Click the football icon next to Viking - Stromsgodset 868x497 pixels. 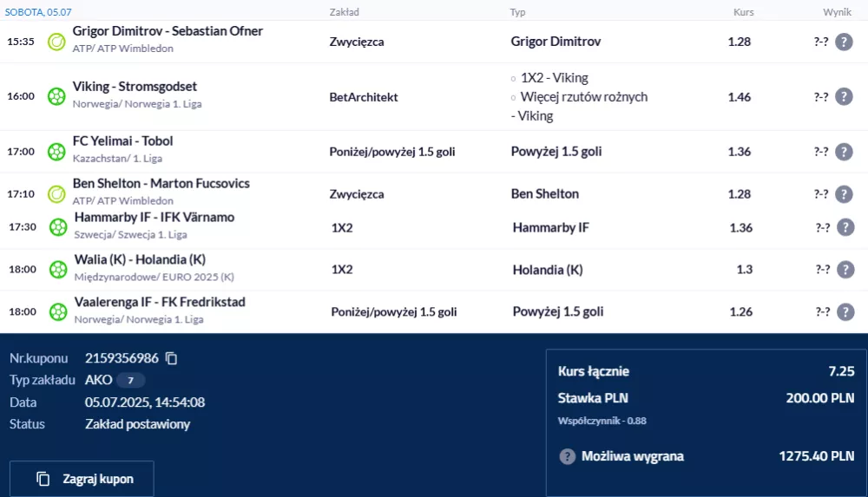[x=56, y=96]
